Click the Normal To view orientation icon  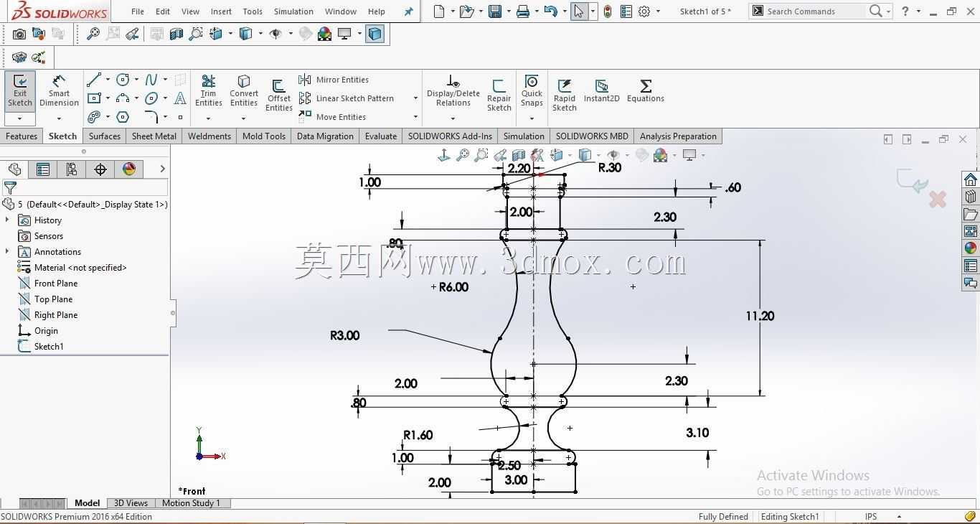click(444, 155)
